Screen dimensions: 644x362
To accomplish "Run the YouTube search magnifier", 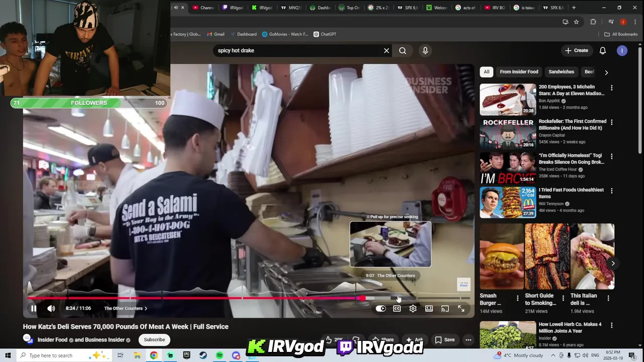I will pyautogui.click(x=403, y=51).
